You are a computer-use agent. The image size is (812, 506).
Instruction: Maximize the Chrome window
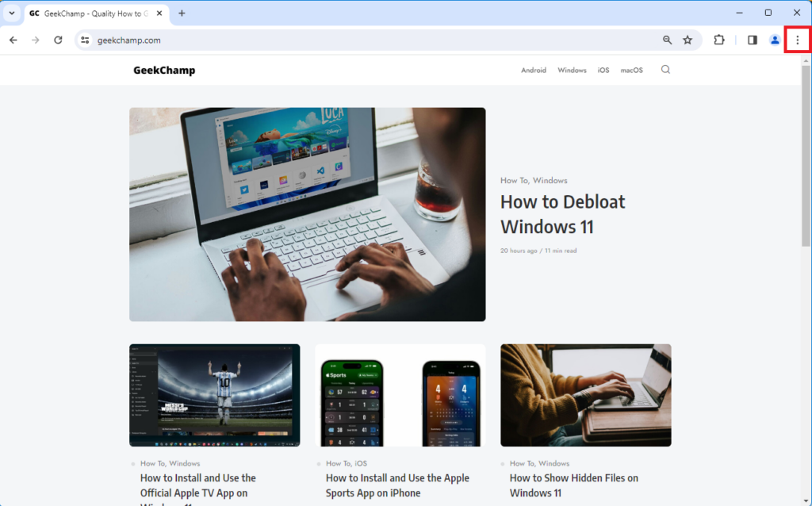(768, 13)
